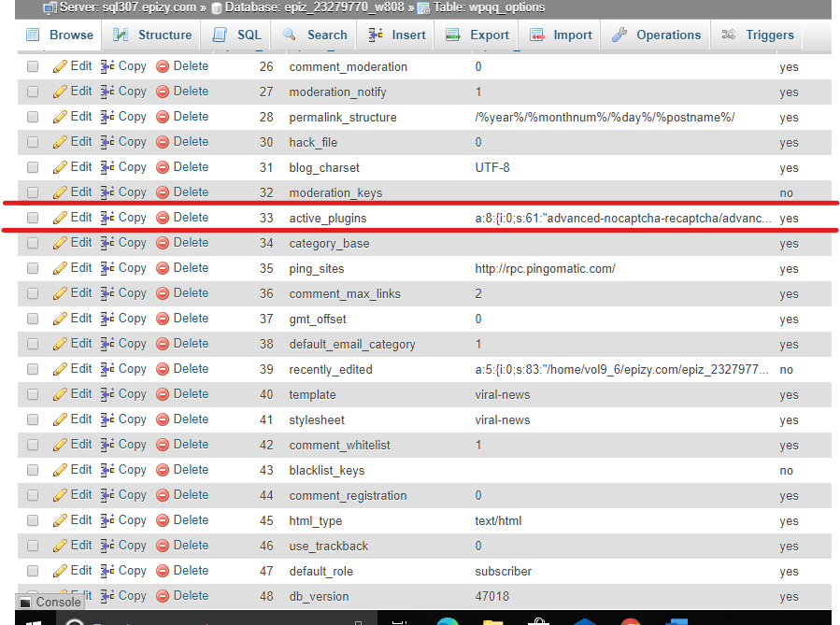Click the Export tab icon
The image size is (840, 625).
click(x=453, y=35)
